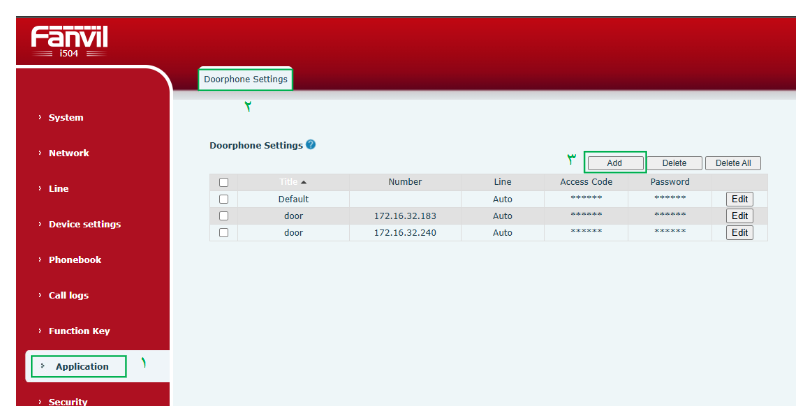802x411 pixels.
Task: Click the Access Code column header
Action: (586, 182)
